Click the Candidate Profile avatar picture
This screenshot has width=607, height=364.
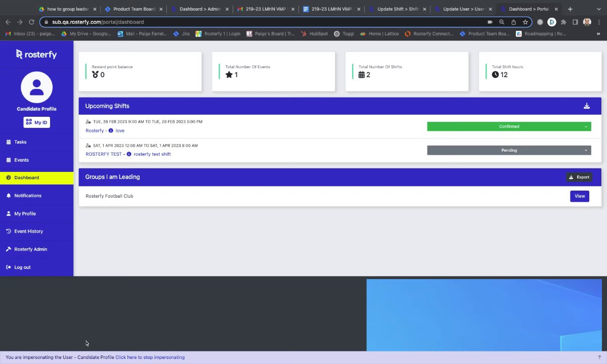36,87
